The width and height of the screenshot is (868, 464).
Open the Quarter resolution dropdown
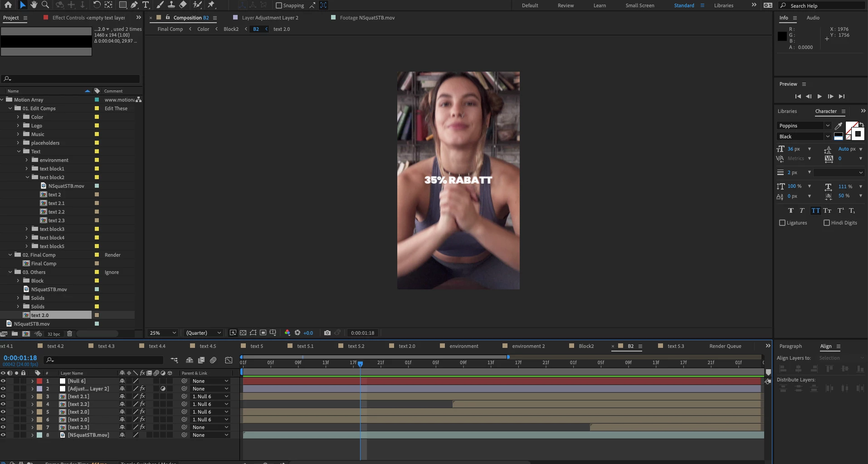pyautogui.click(x=203, y=333)
